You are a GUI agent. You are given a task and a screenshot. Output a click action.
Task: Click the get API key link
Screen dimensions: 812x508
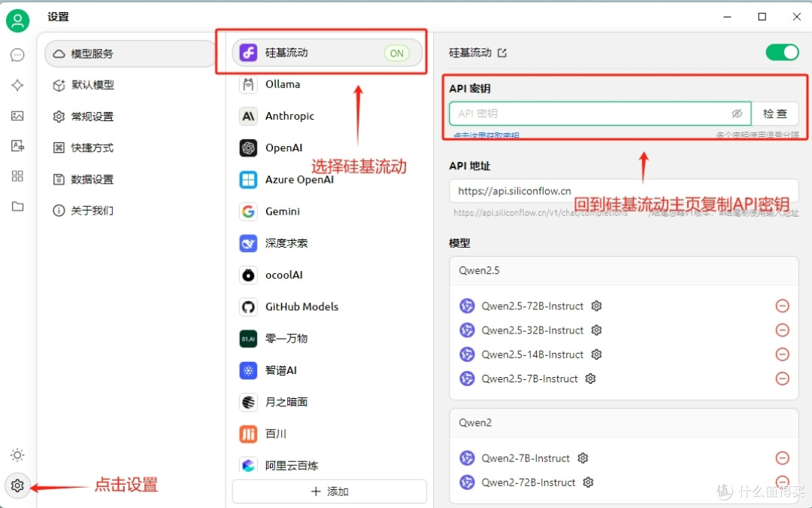coord(486,135)
